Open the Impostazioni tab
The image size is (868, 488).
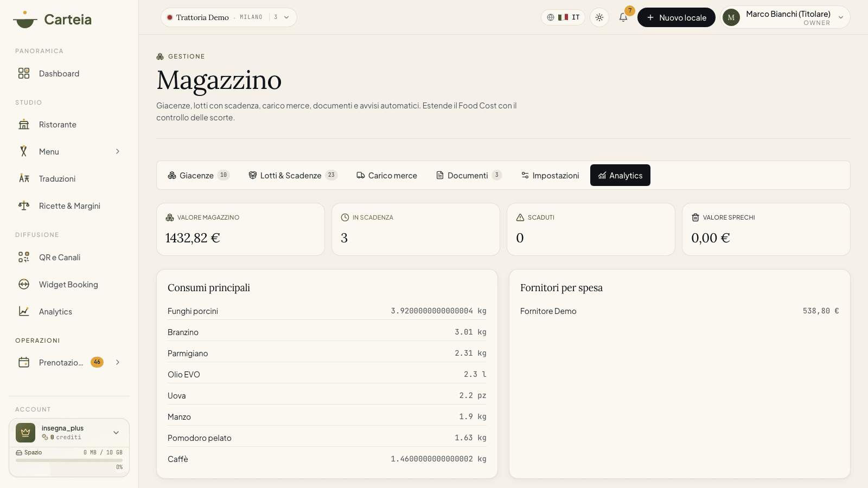(x=550, y=175)
